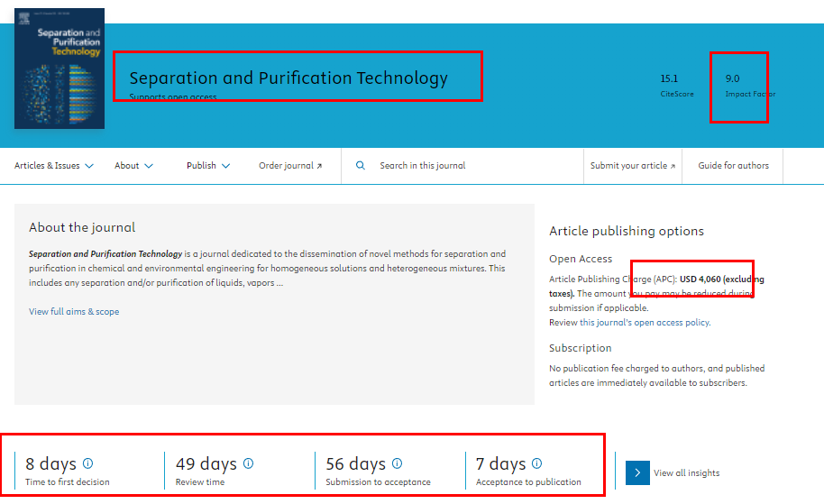Click info icon beside 7 days
824x504 pixels.
coord(537,463)
